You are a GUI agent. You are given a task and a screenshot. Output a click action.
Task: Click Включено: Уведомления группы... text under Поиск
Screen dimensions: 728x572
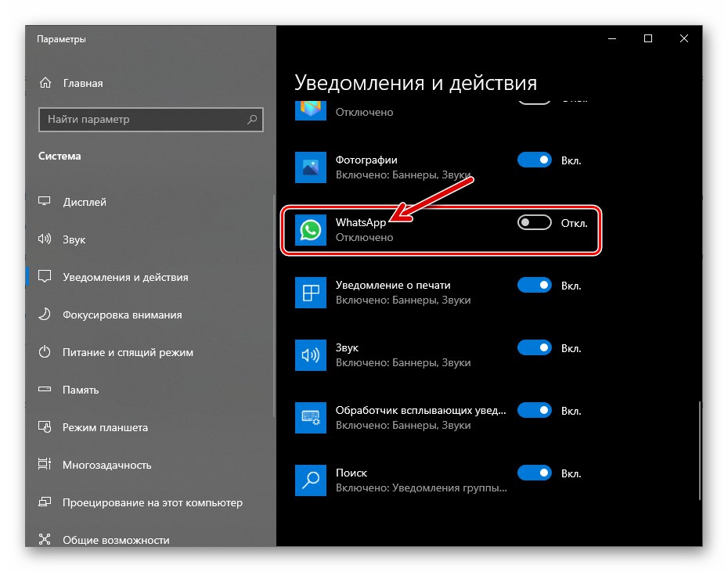click(421, 488)
